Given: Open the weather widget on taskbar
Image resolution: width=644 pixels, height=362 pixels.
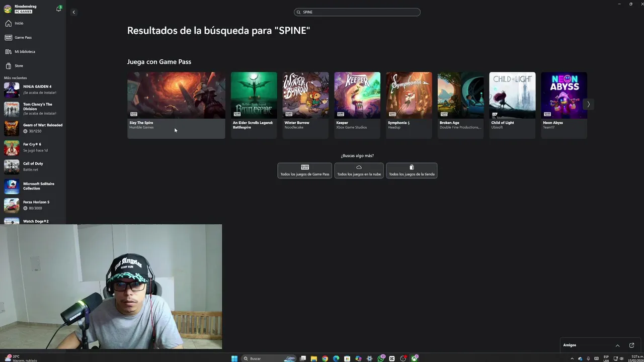Looking at the screenshot, I should pyautogui.click(x=20, y=358).
